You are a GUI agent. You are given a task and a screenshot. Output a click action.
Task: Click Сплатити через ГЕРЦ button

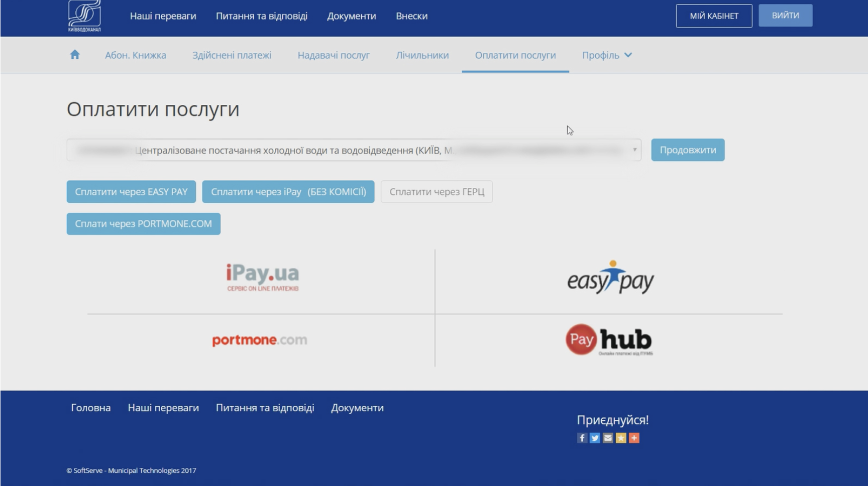pos(437,192)
